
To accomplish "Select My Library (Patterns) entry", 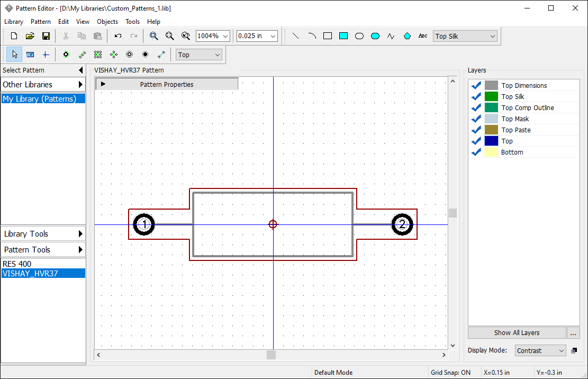I will [x=43, y=98].
